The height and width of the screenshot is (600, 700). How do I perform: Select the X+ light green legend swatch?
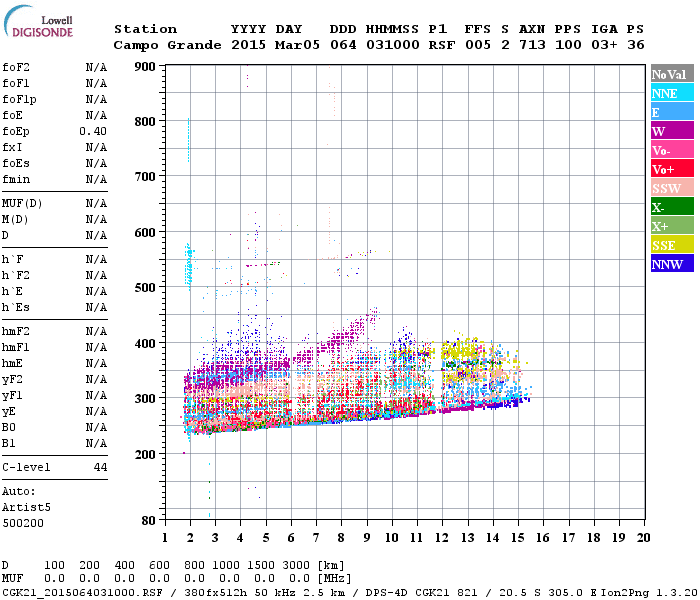(672, 225)
